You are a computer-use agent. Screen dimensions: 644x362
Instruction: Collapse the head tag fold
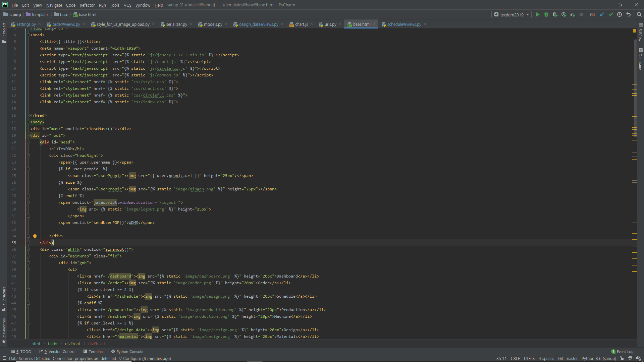click(29, 35)
